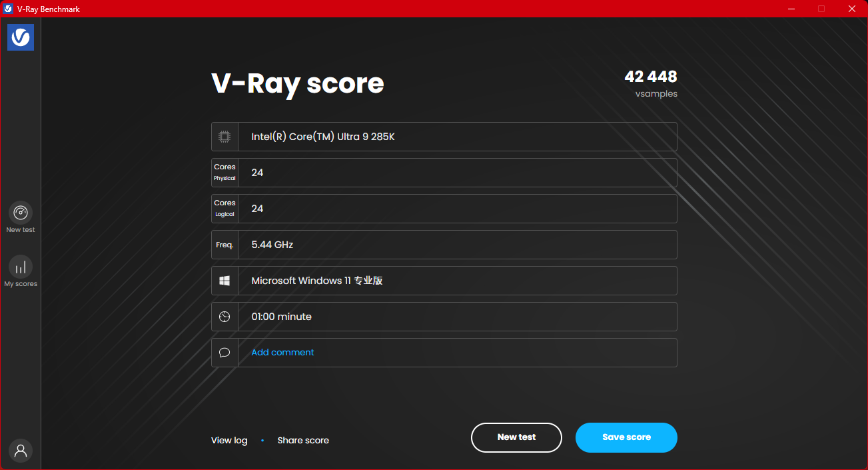Click the Windows logo icon
868x470 pixels.
click(224, 281)
